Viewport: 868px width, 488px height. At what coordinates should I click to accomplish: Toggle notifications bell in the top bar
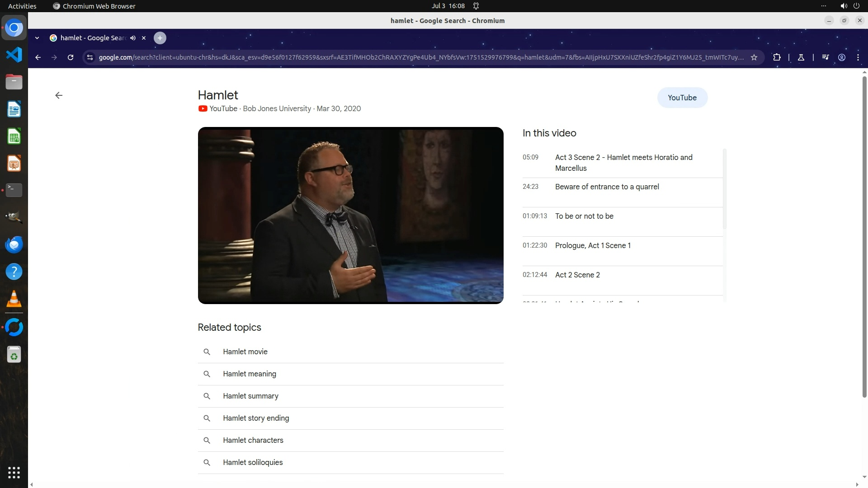click(476, 6)
